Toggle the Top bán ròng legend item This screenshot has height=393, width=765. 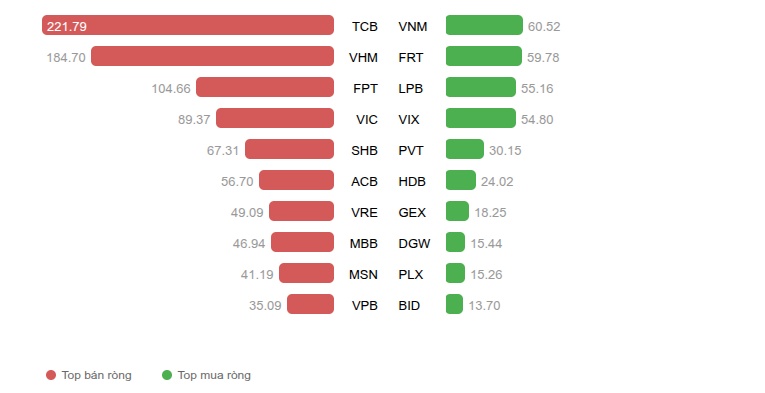click(x=89, y=375)
